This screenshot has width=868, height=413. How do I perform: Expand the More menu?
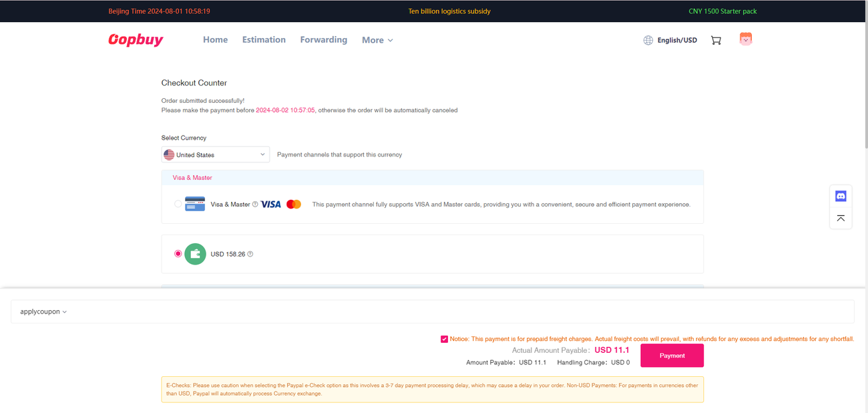coord(377,40)
